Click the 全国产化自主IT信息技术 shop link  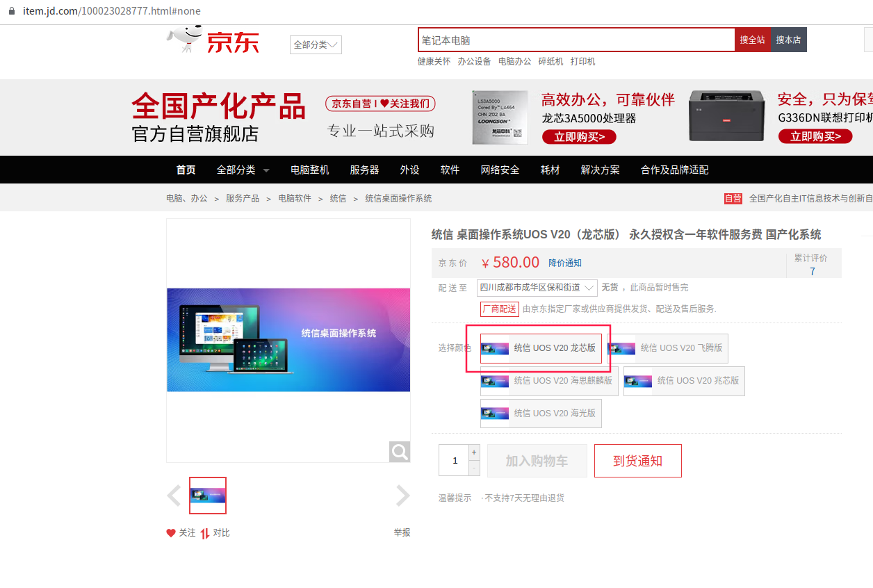click(x=810, y=198)
